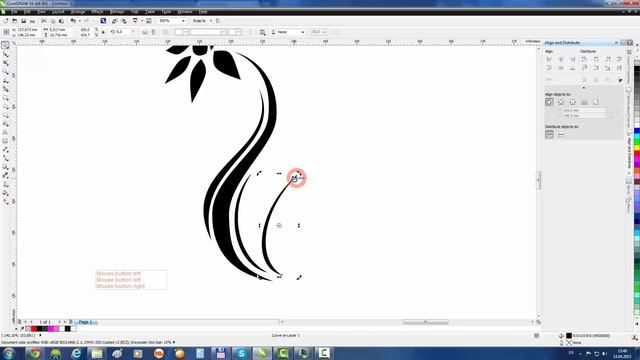Select the Shape tool in the toolbox
Screen dimensions: 640x360
[x=5, y=54]
